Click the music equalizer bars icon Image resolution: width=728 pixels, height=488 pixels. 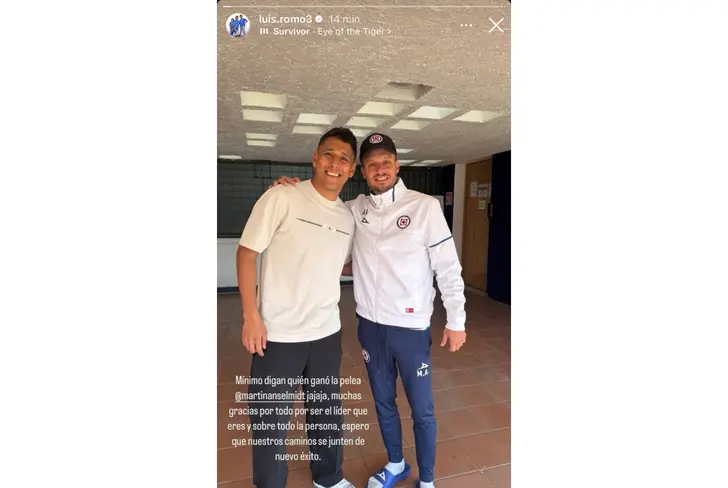pyautogui.click(x=264, y=31)
